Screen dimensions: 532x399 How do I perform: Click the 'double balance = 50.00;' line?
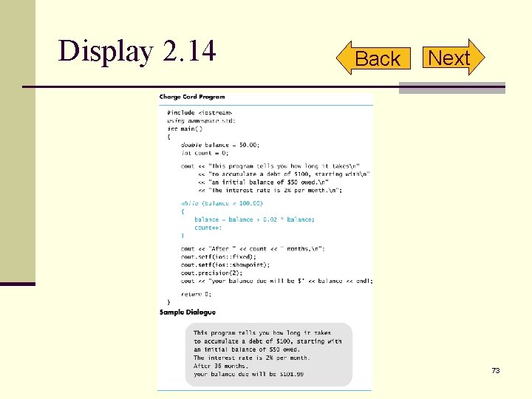[x=220, y=146]
